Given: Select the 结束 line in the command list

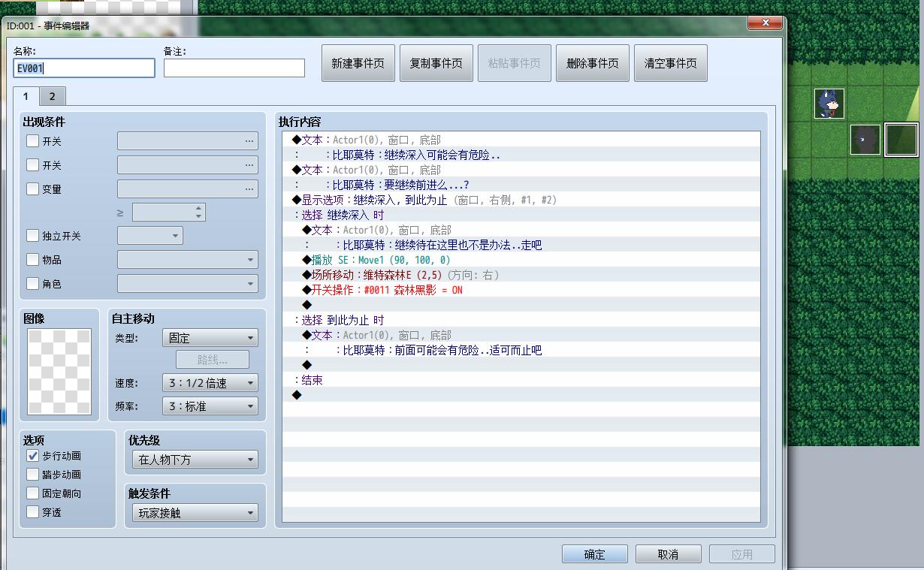Looking at the screenshot, I should tap(521, 380).
